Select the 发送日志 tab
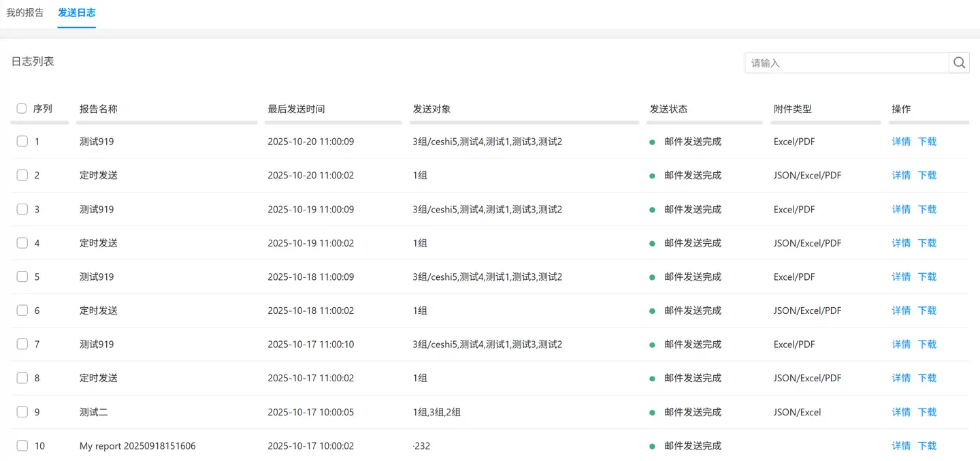 pos(77,13)
